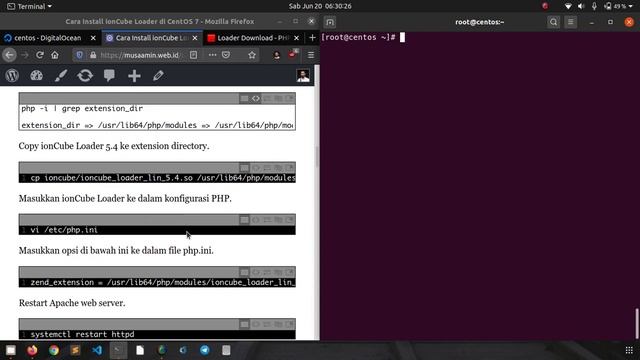Click the Wi-Fi icon in top bar
Screen dimensions: 640x360
pos(568,6)
